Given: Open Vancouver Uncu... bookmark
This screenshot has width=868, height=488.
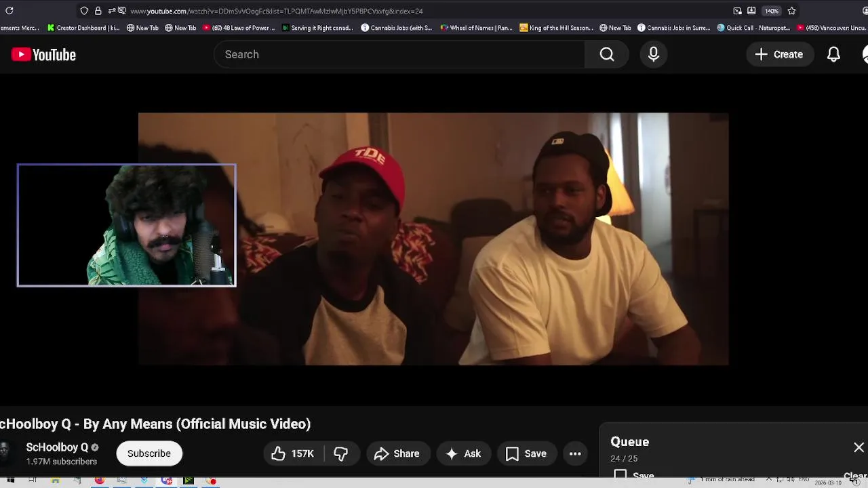Looking at the screenshot, I should pos(833,28).
